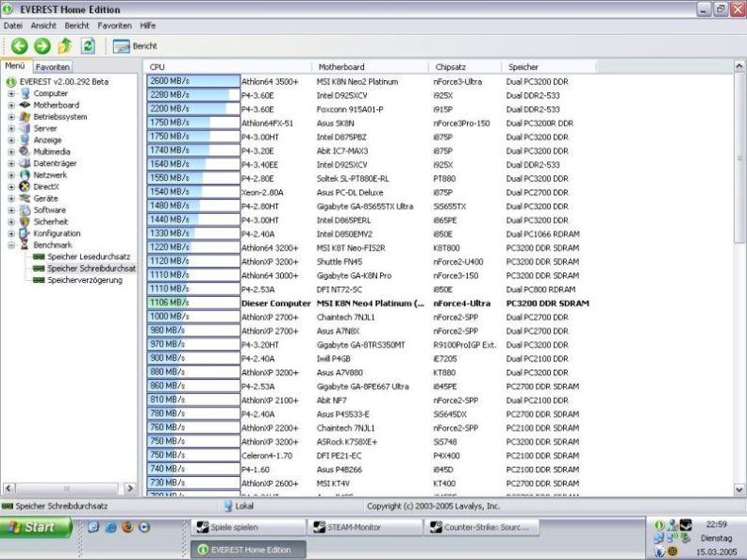747x560 pixels.
Task: Open the Bericht report toolbar button
Action: point(135,46)
